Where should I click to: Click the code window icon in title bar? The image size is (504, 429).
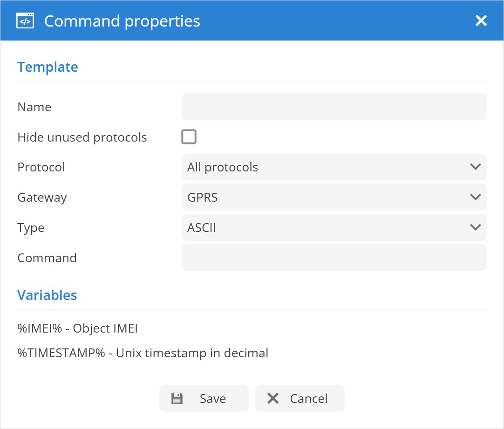[25, 21]
